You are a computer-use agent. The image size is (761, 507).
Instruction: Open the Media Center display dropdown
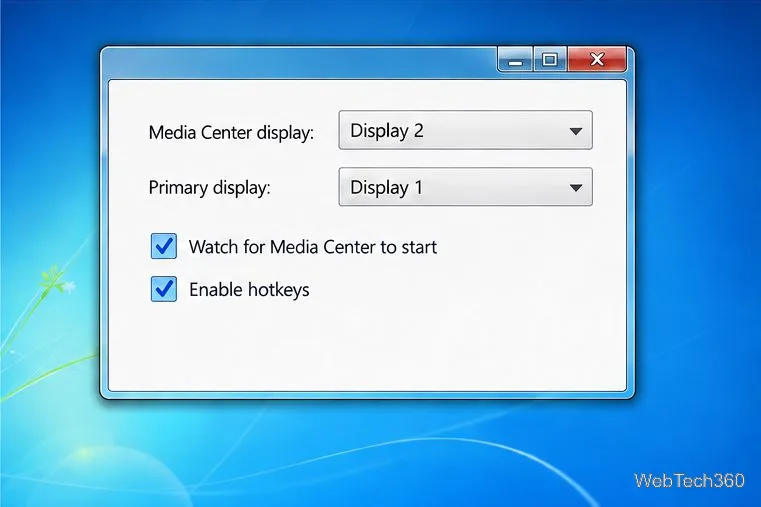pos(465,130)
